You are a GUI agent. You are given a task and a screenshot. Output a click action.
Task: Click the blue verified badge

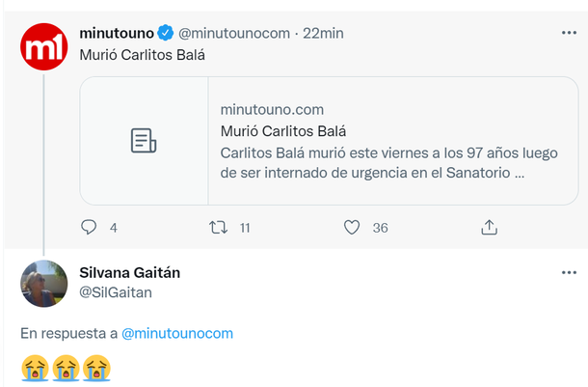point(166,33)
